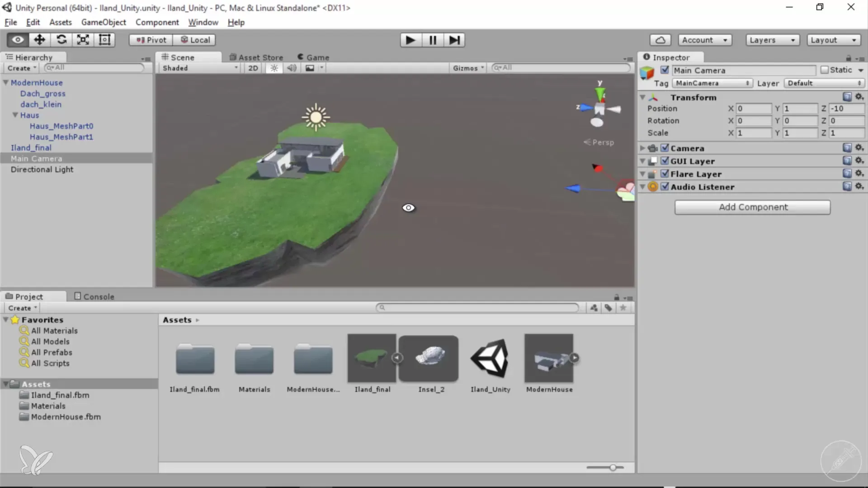Open the Gizmos dropdown
The width and height of the screenshot is (868, 488).
[x=468, y=68]
